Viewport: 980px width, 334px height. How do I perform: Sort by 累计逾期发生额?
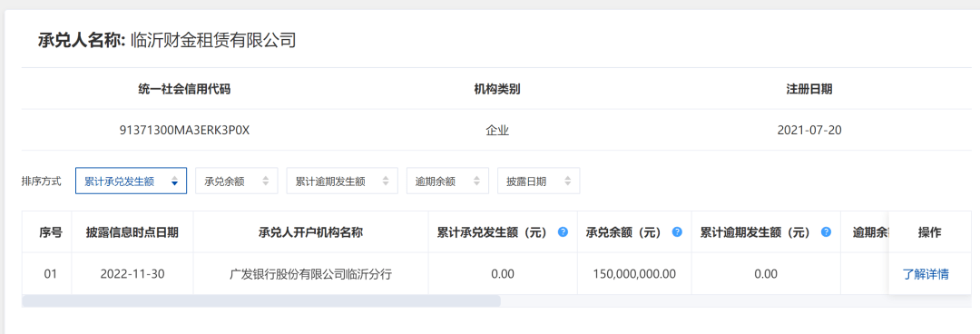(342, 182)
